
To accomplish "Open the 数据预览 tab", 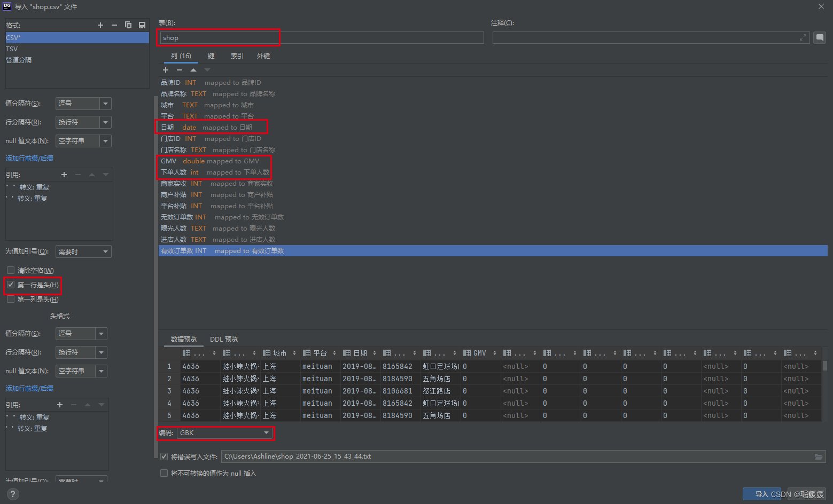I will tap(184, 340).
